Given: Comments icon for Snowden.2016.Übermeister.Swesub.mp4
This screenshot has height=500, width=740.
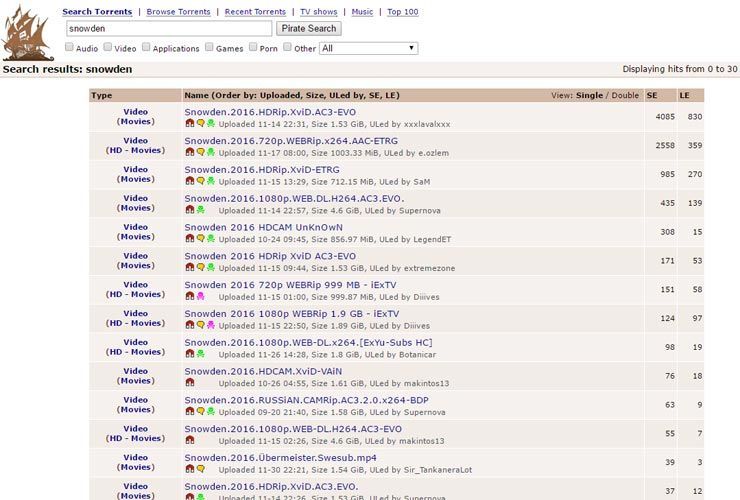Looking at the screenshot, I should click(x=201, y=469).
